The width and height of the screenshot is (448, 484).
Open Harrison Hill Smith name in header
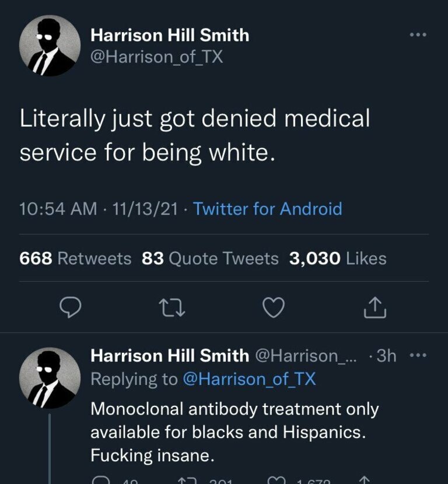170,36
